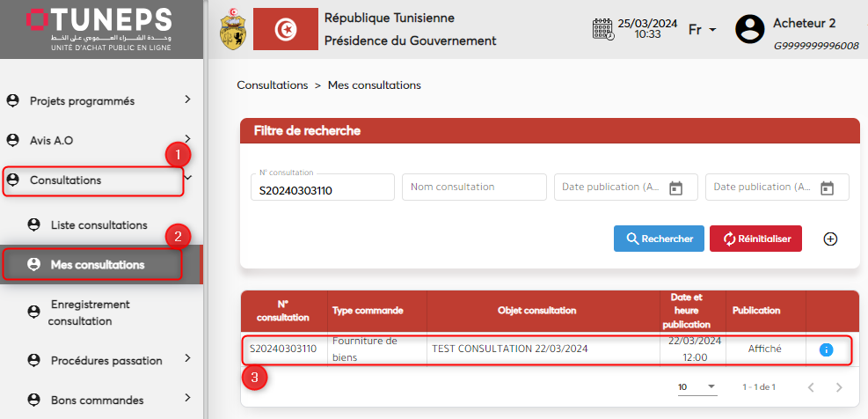Open the rows per page dropdown

click(x=697, y=387)
